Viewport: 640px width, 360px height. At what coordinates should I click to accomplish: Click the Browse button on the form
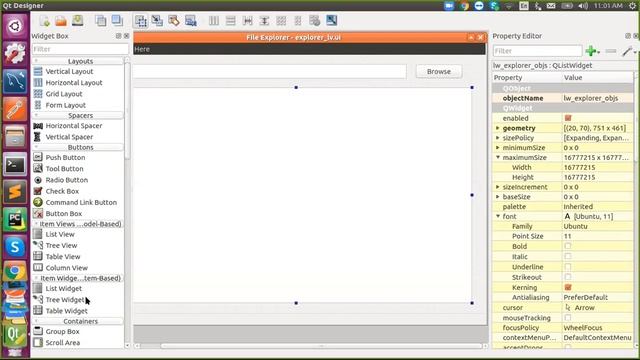point(439,71)
